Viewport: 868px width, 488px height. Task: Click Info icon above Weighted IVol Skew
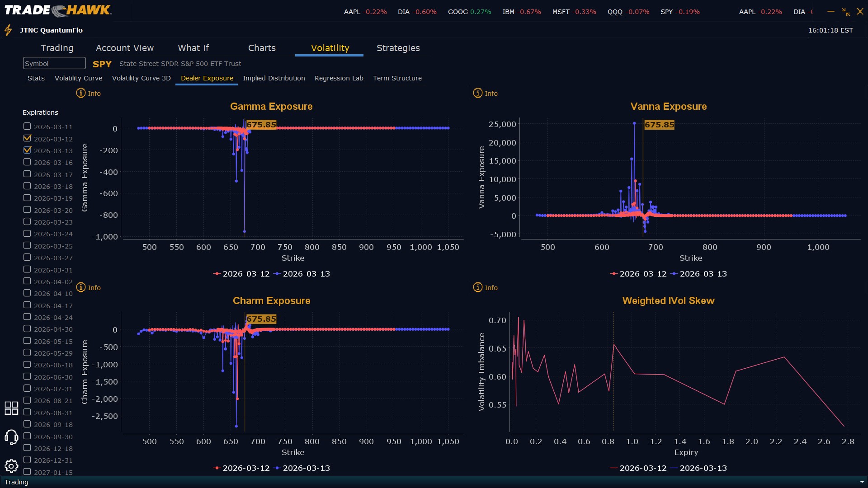(478, 287)
